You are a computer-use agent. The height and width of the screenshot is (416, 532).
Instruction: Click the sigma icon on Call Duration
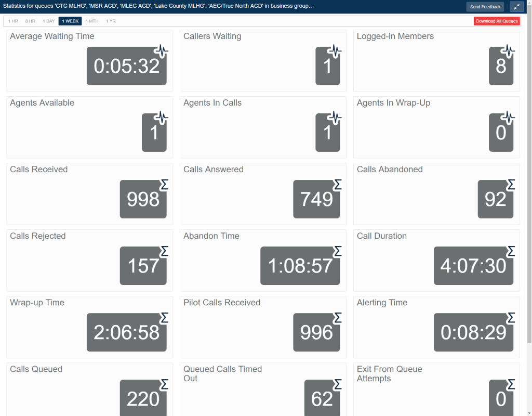[x=511, y=251]
